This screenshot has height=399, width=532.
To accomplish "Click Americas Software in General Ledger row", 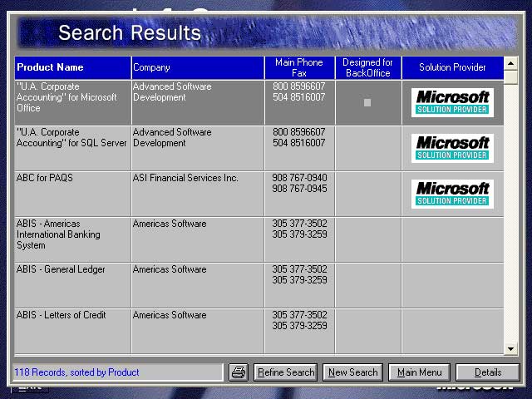I will tap(198, 286).
